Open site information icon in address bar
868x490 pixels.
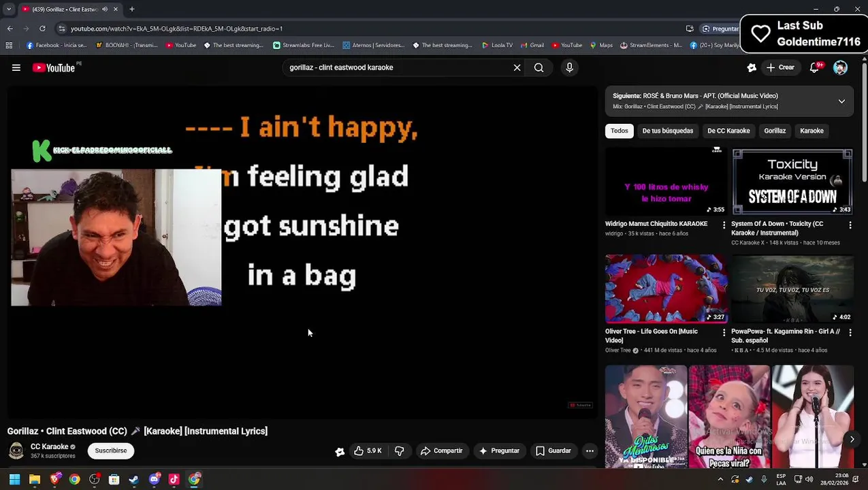coord(62,29)
